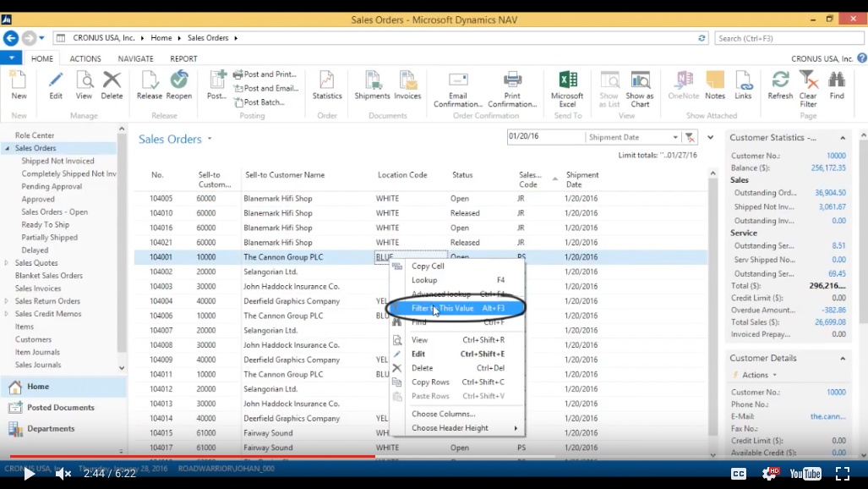868x489 pixels.
Task: Expand the Sales Credit Memos tree node
Action: (7, 314)
